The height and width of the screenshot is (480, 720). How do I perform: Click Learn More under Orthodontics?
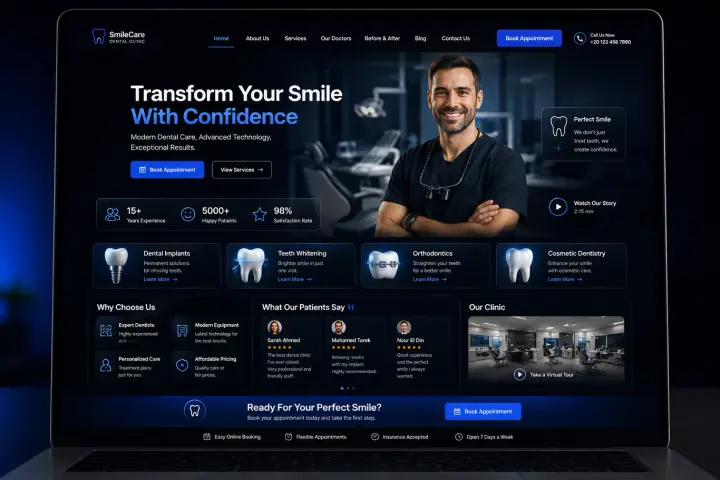[x=429, y=279]
